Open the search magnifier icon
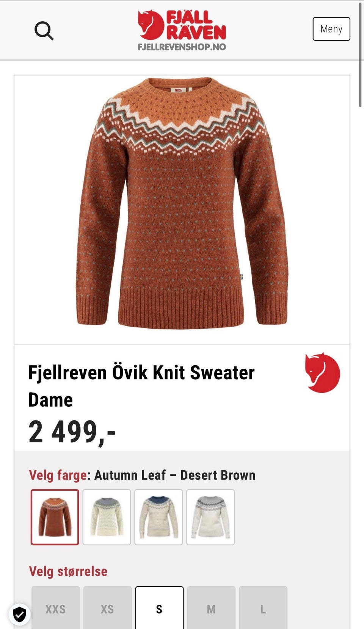The height and width of the screenshot is (629, 364). point(44,30)
